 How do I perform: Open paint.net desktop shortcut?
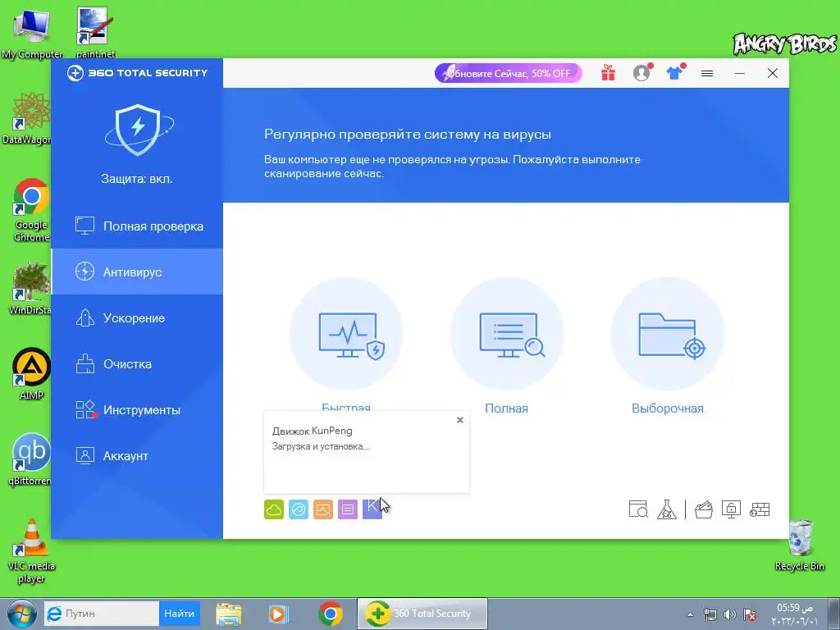pyautogui.click(x=95, y=33)
